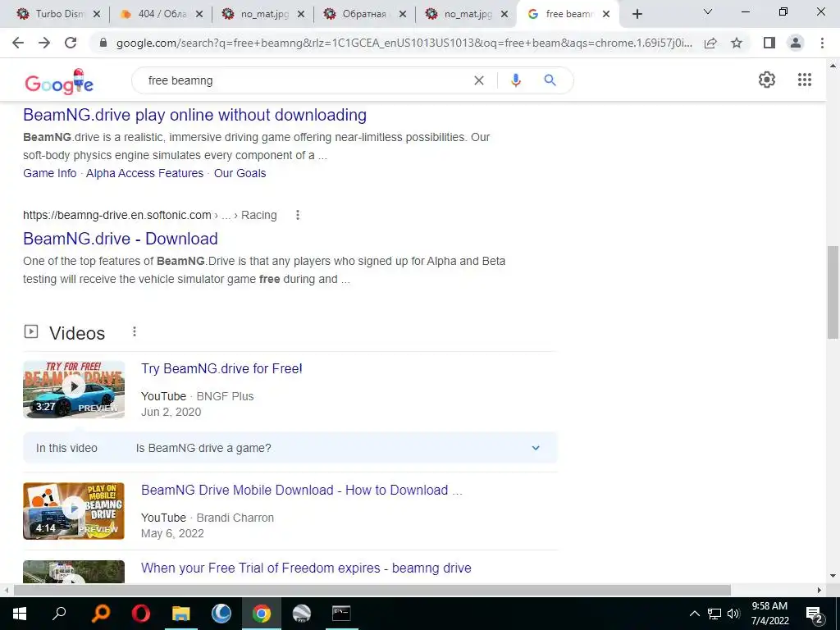Open options for Videos section
Viewport: 840px width, 630px height.
point(135,331)
